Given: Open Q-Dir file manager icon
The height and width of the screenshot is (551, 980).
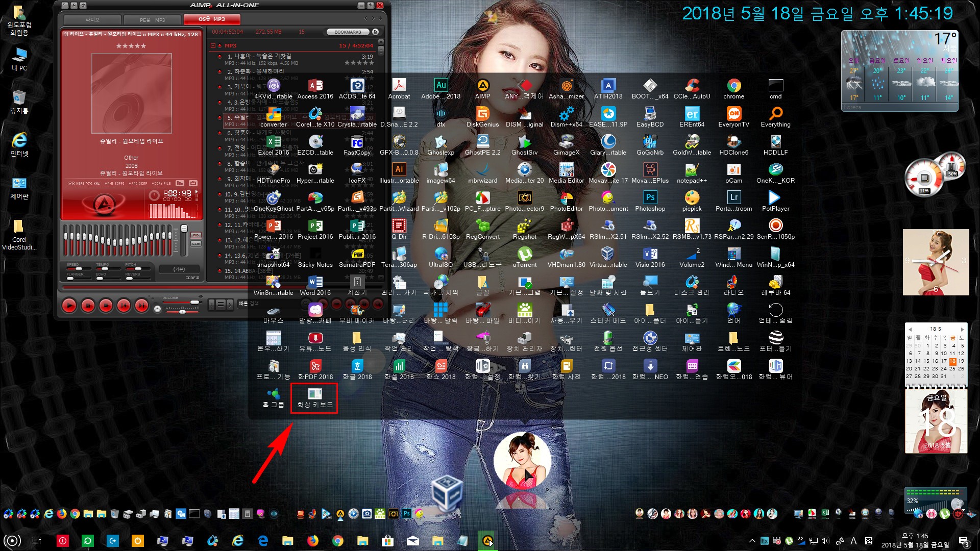Looking at the screenshot, I should [399, 230].
